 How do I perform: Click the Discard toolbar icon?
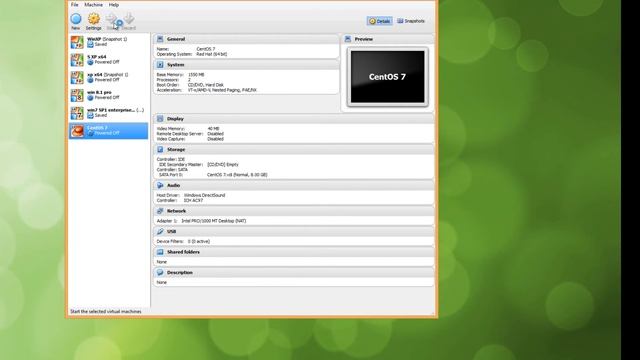(x=129, y=18)
